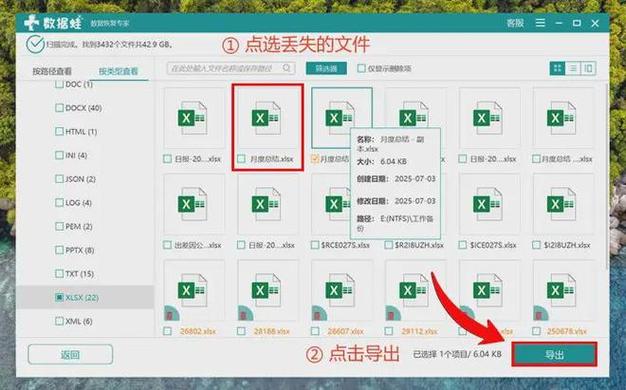Check the XML (6) type
The image size is (626, 390).
[59, 321]
